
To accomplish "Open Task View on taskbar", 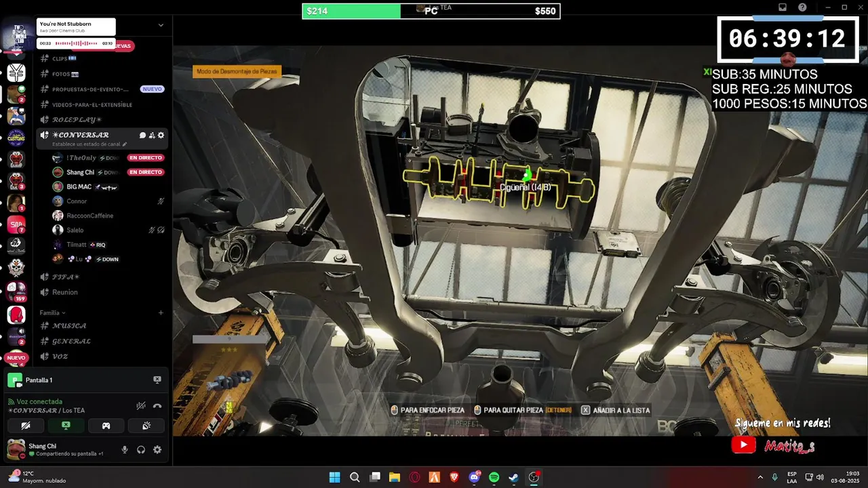I will point(374,477).
